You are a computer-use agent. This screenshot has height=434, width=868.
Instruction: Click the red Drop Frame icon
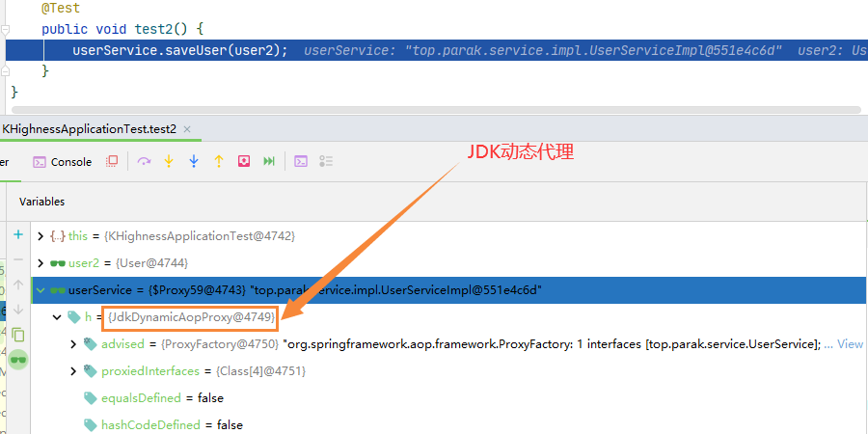coord(244,161)
